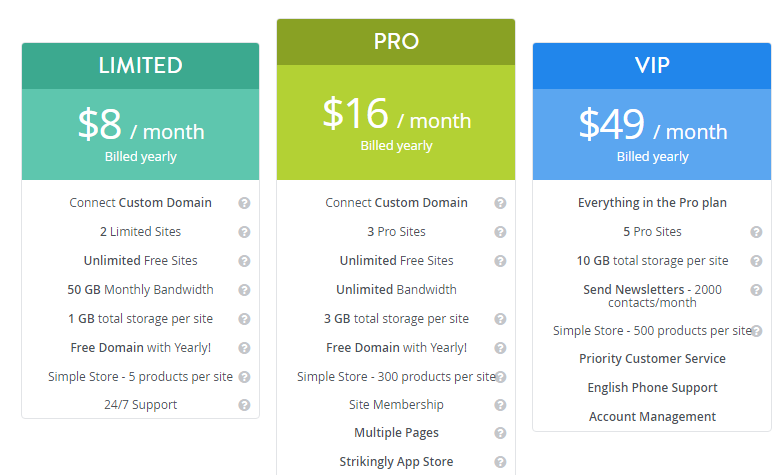Select the VIP plan header
Viewport: 781px width, 475px height.
[x=652, y=66]
